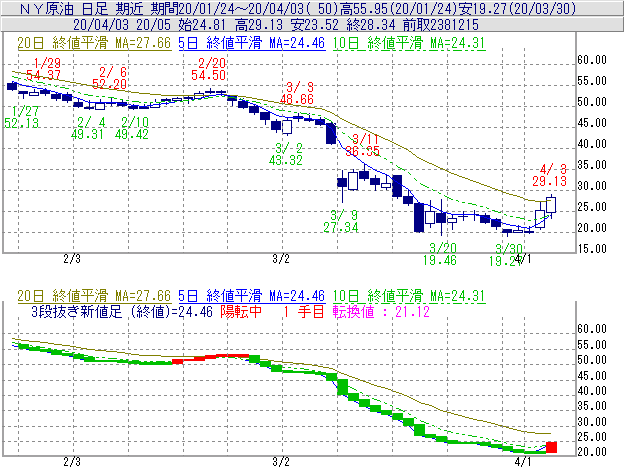Click the 1/27 low label 52.13

[22, 117]
